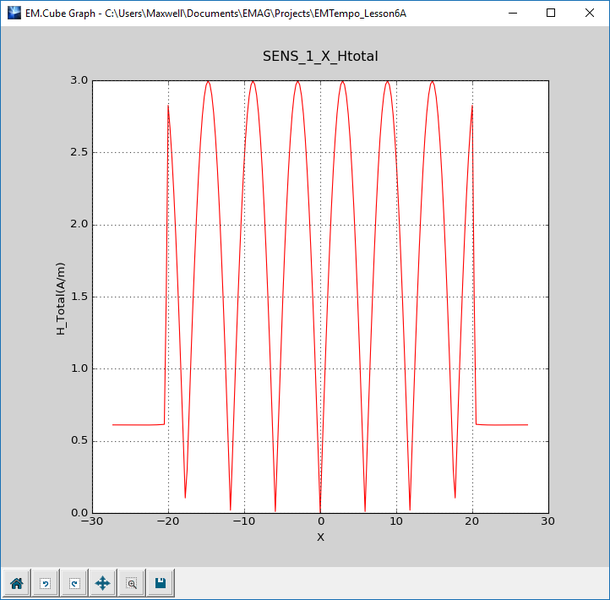Select the Zoom to rectangle tool
Screen dimensions: 610x600
(x=131, y=582)
